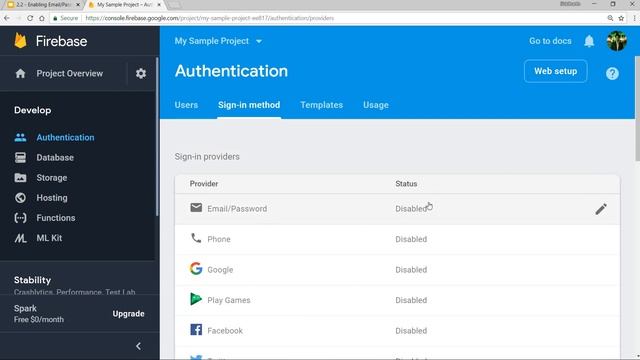Click the ML Kit icon
Viewport: 640px width, 360px height.
(20, 238)
